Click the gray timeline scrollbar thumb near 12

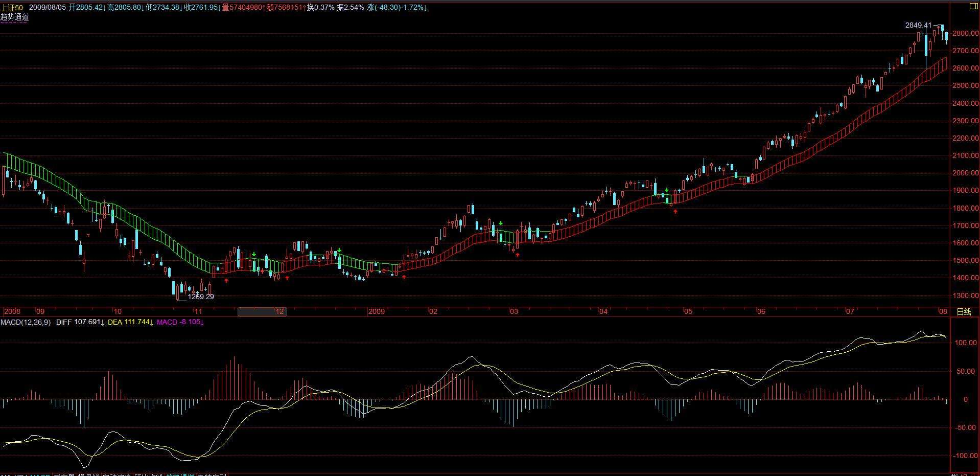pyautogui.click(x=262, y=311)
